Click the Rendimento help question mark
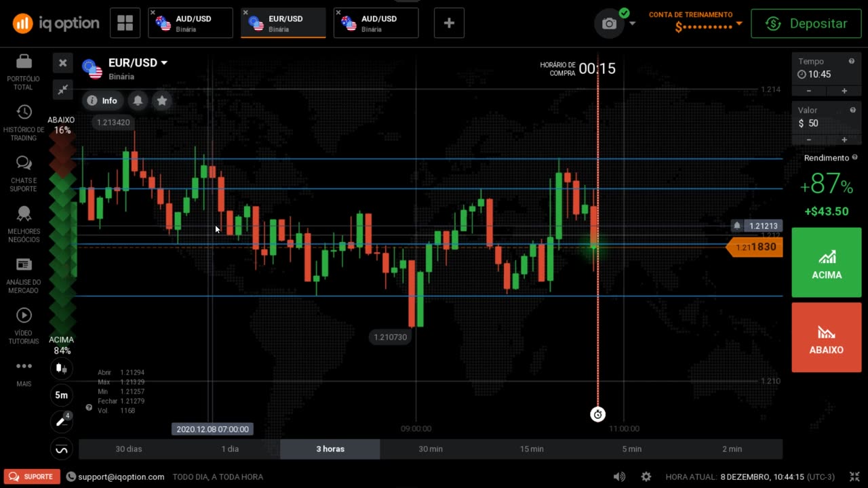 tap(854, 157)
